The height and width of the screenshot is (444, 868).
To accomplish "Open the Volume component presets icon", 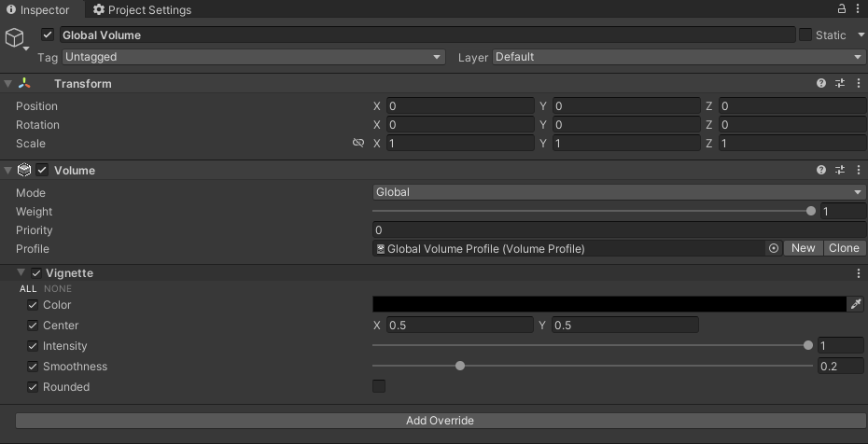I will (840, 171).
